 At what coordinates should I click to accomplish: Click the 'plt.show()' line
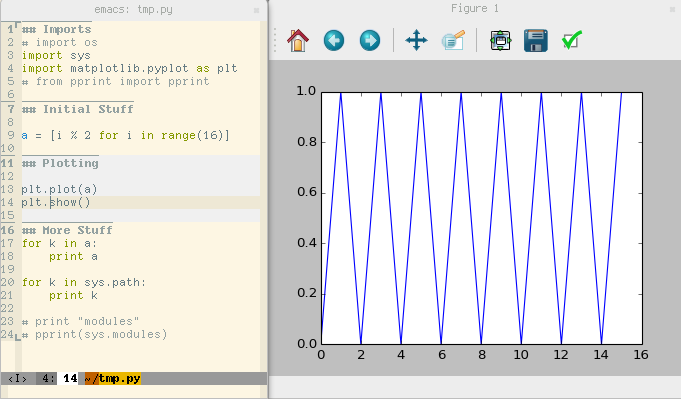tap(56, 202)
